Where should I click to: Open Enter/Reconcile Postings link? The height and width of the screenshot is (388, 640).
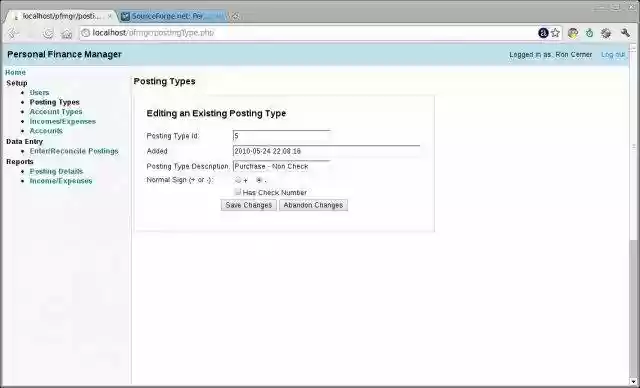74,151
